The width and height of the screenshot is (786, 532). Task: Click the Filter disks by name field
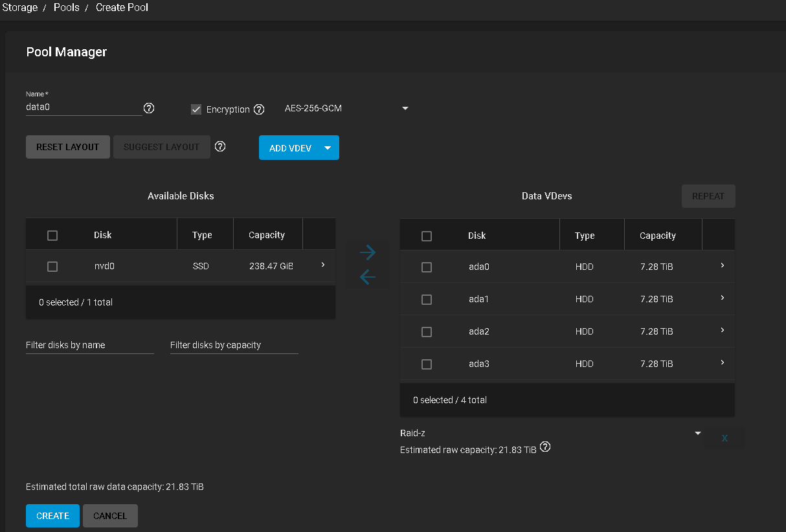[x=89, y=345]
